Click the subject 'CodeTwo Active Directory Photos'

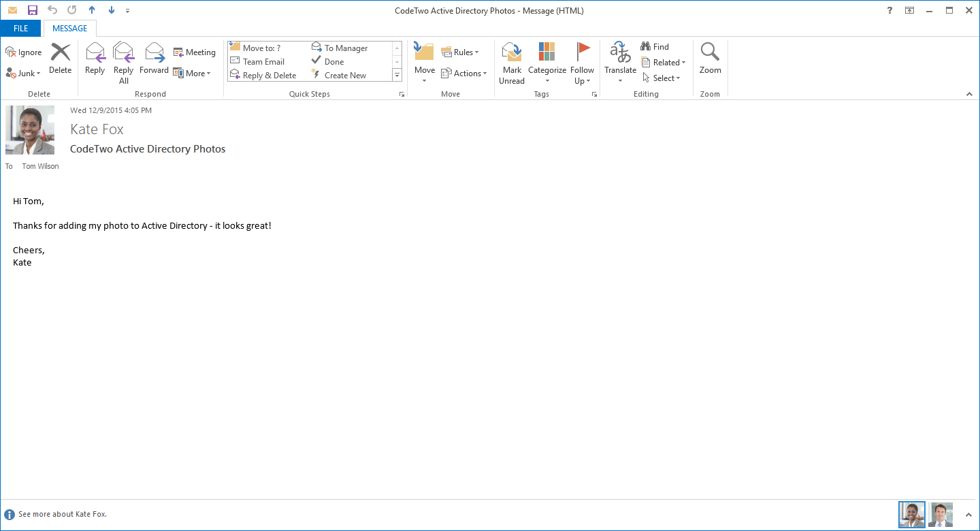pos(148,149)
